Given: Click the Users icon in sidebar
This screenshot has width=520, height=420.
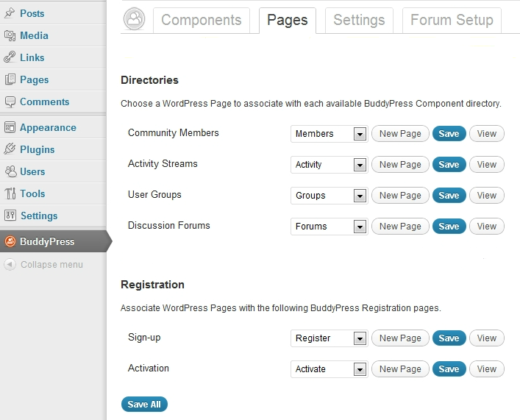Looking at the screenshot, I should click(x=10, y=171).
